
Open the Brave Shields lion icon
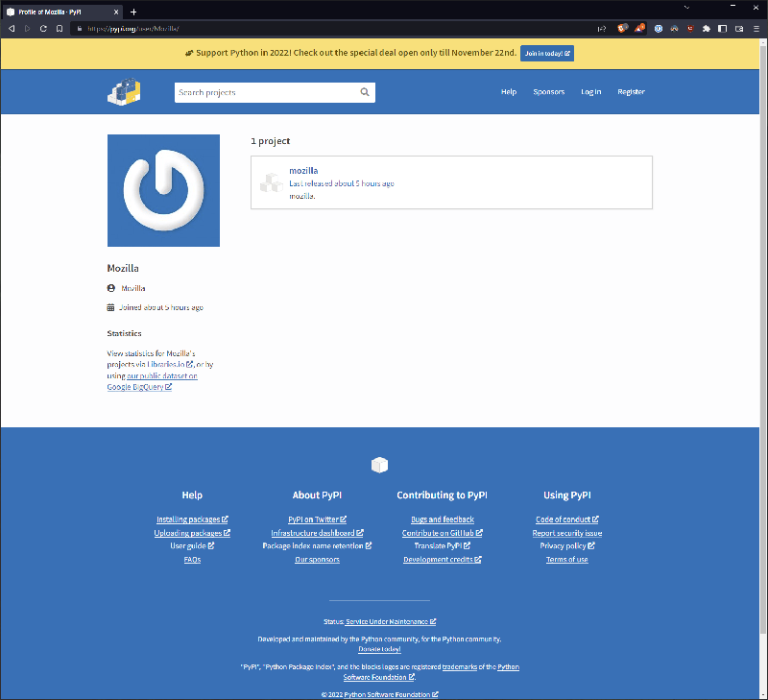coord(622,28)
